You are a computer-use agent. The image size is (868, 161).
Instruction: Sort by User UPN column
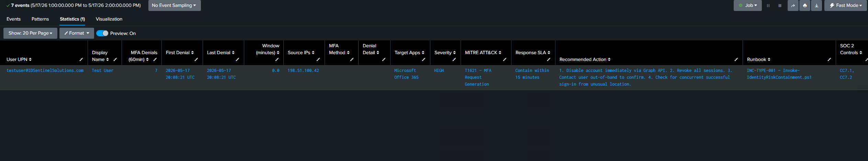[19, 60]
